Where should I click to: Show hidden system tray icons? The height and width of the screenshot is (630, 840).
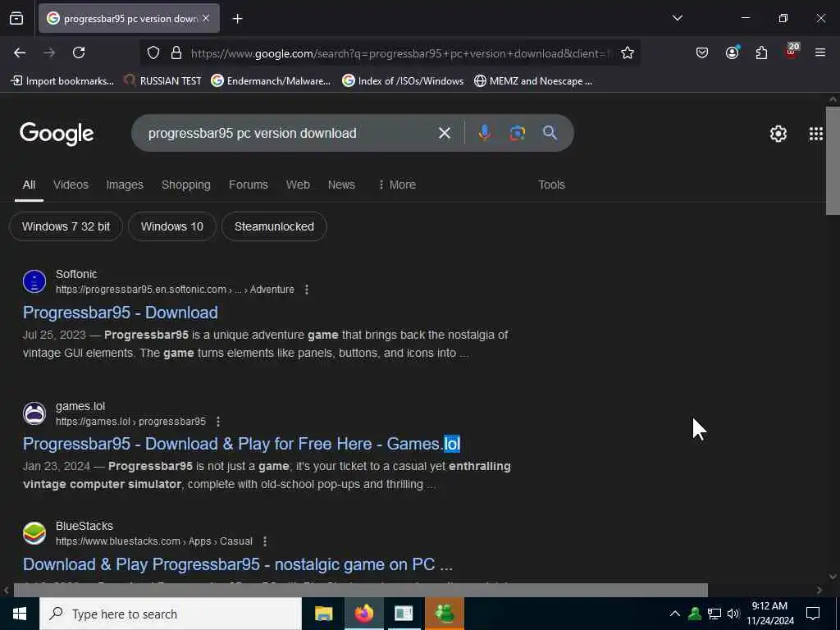coord(675,614)
